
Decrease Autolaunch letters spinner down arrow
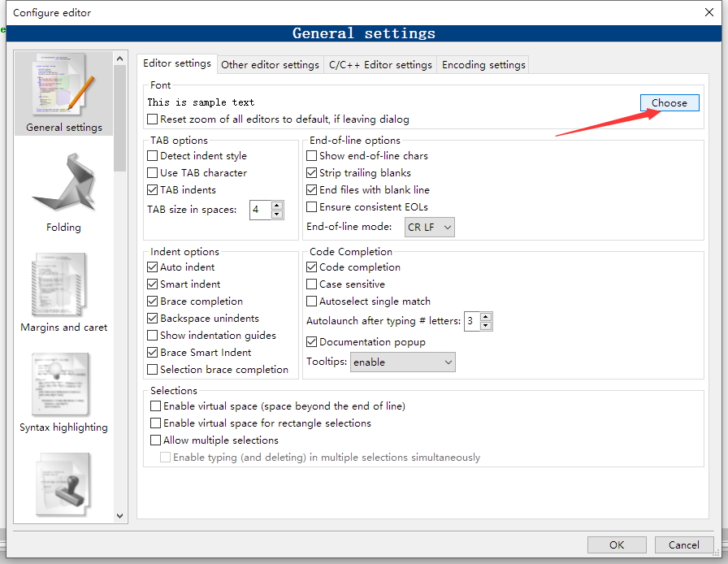486,326
